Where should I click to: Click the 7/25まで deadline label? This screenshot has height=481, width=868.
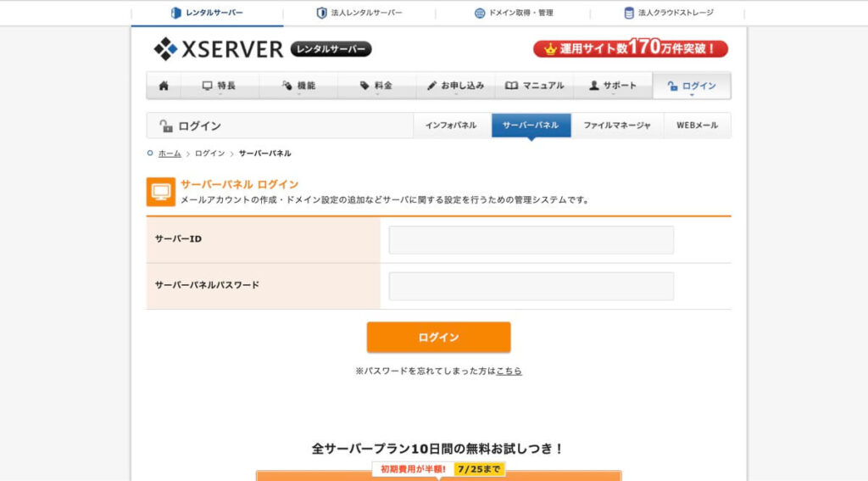479,469
